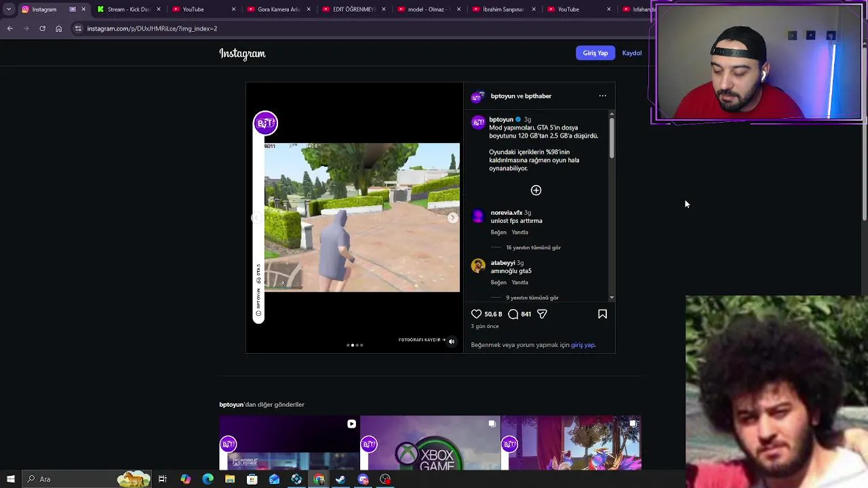Switch to Gora Kamera Arkası tab

[278, 9]
